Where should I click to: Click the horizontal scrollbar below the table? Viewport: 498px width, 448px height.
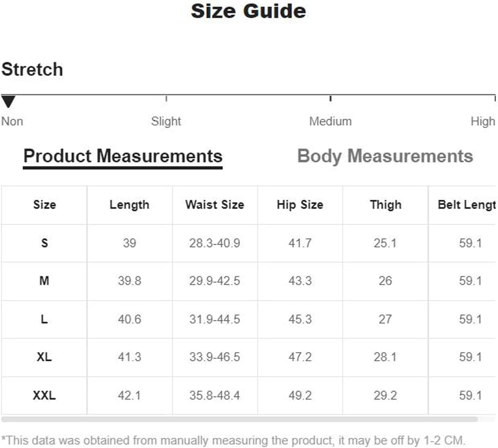pyautogui.click(x=240, y=419)
